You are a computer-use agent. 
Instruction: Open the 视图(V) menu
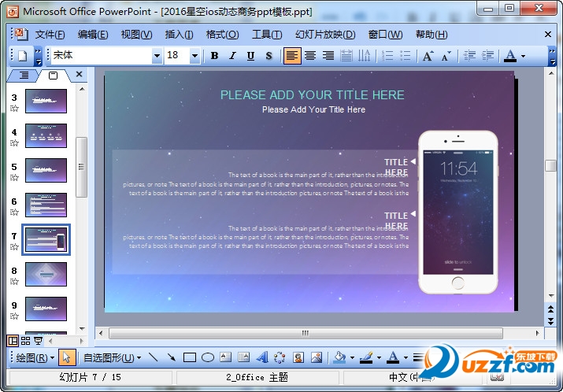pos(136,35)
